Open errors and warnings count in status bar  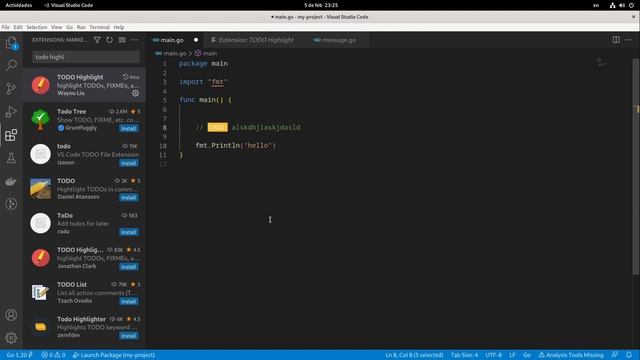[53, 355]
